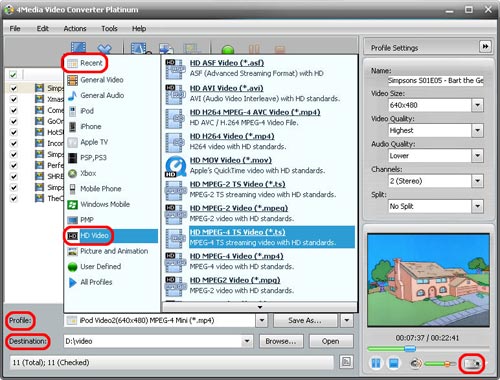Click the Open destination button
This screenshot has height=380, width=500.
coord(331,341)
